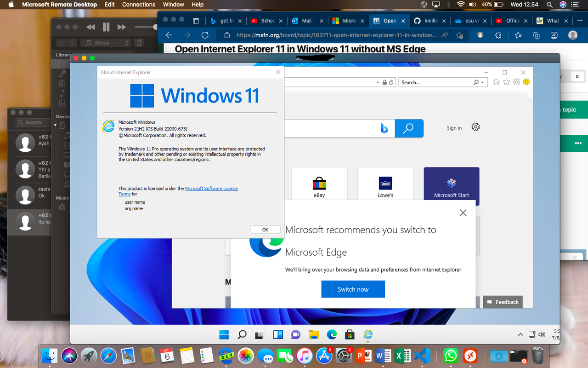Open the Edit menu in menu bar
This screenshot has height=368, width=588.
coord(109,5)
